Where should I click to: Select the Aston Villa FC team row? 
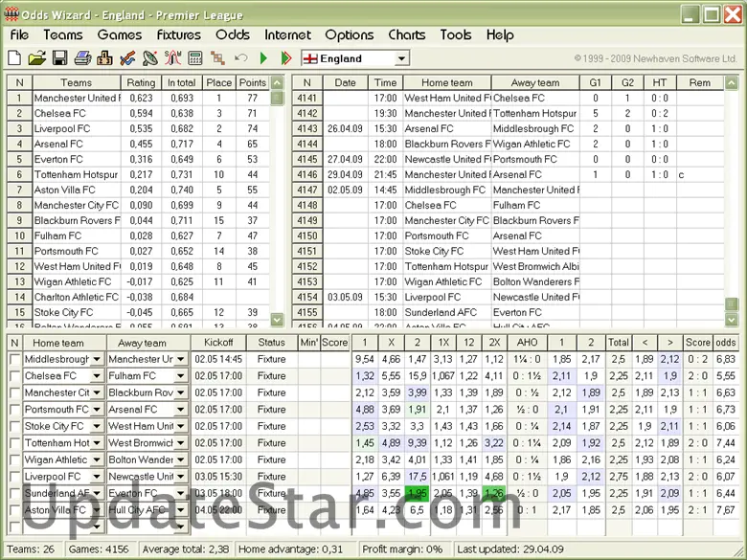[x=139, y=190]
